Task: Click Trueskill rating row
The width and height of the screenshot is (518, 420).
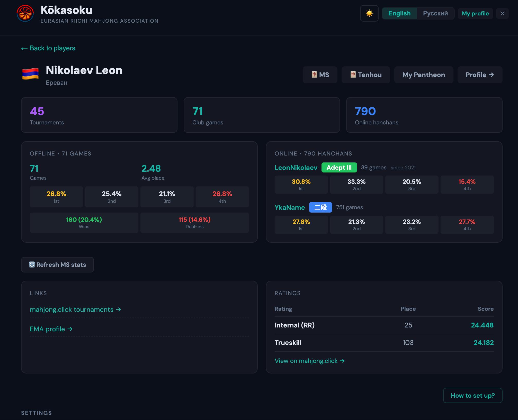Action: [x=384, y=343]
